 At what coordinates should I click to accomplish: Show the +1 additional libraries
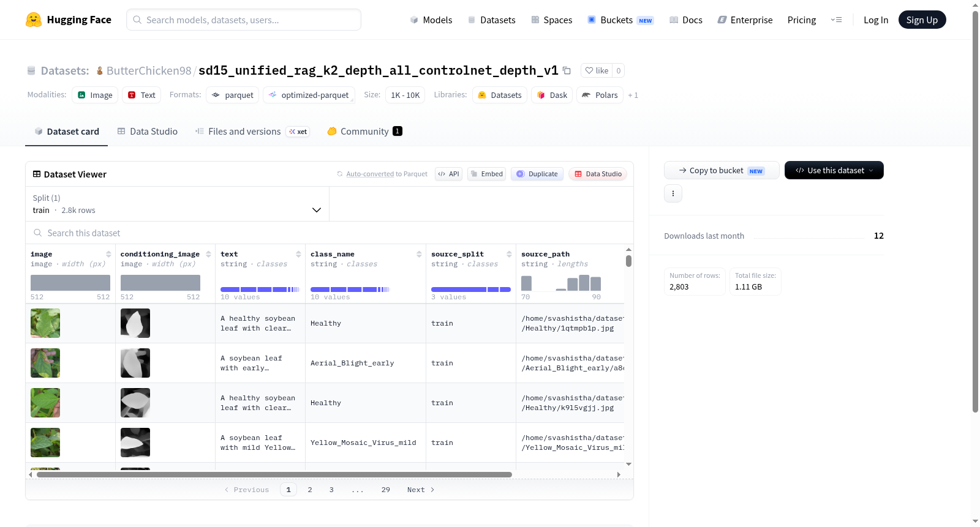633,95
